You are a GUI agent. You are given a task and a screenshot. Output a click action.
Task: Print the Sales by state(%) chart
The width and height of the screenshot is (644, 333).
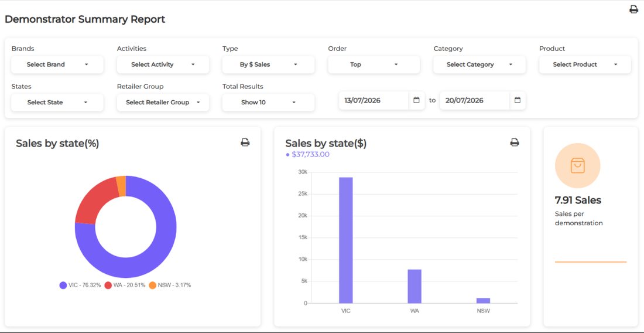coord(245,142)
